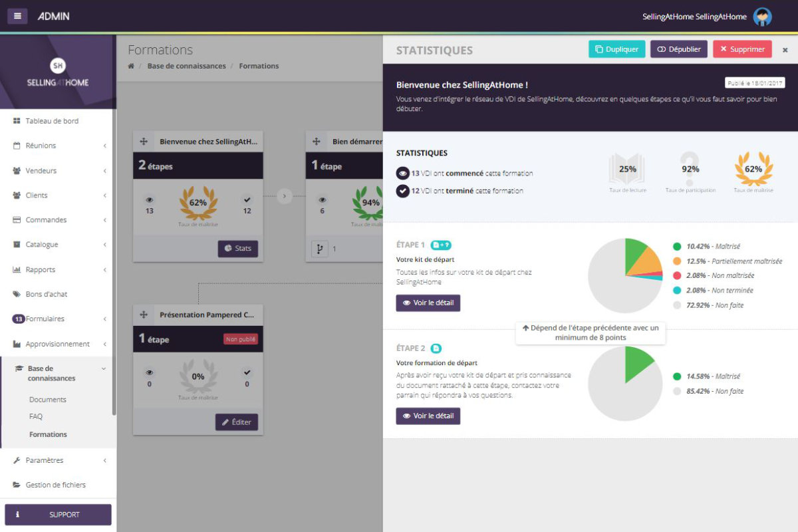Click the completed check icon on Présentation Pampered card
The width and height of the screenshot is (798, 532).
(x=247, y=372)
